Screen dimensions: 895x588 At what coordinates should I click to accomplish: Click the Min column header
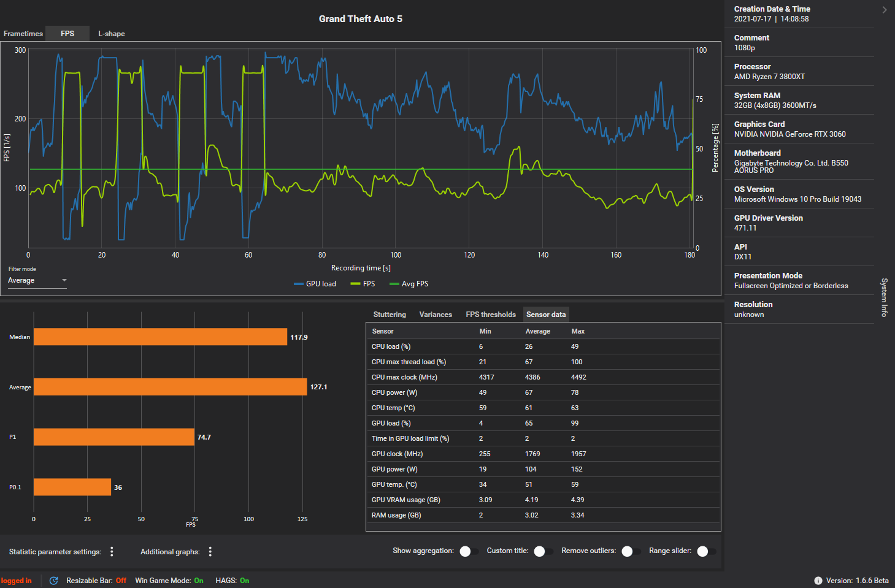(x=485, y=331)
